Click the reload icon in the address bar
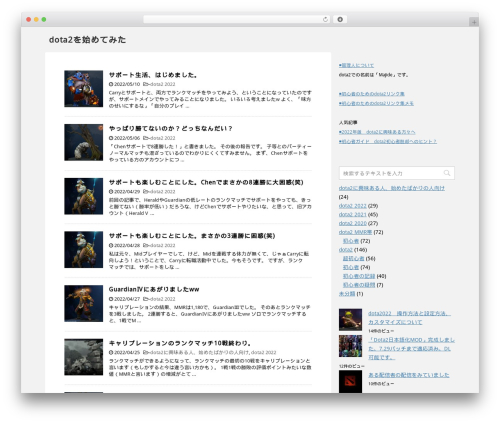Screen dimensions: 500x423 (325, 19)
